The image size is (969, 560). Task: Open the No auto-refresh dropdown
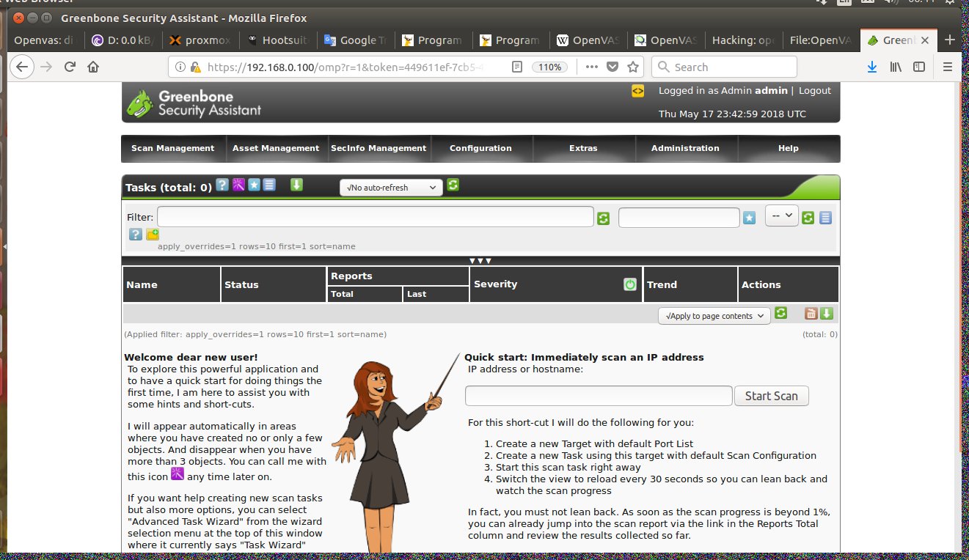coord(391,188)
